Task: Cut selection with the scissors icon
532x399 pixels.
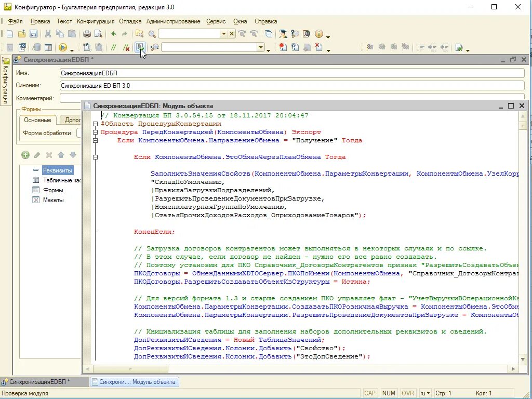Action: [x=48, y=34]
